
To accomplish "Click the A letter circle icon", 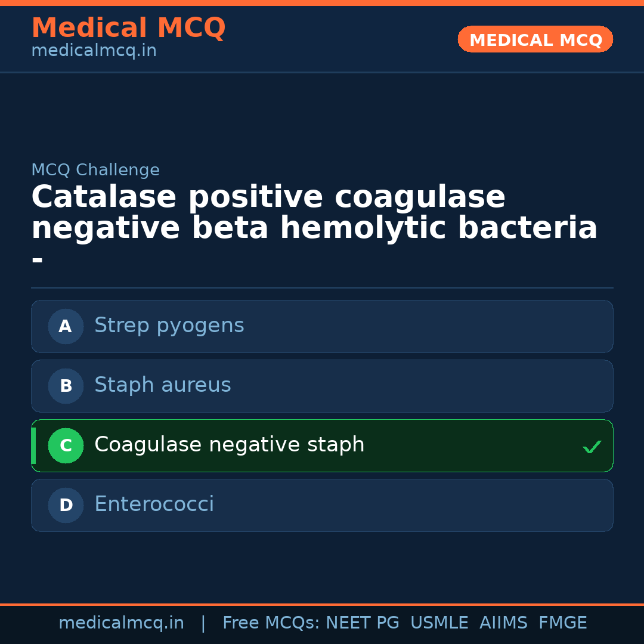I will [x=66, y=326].
